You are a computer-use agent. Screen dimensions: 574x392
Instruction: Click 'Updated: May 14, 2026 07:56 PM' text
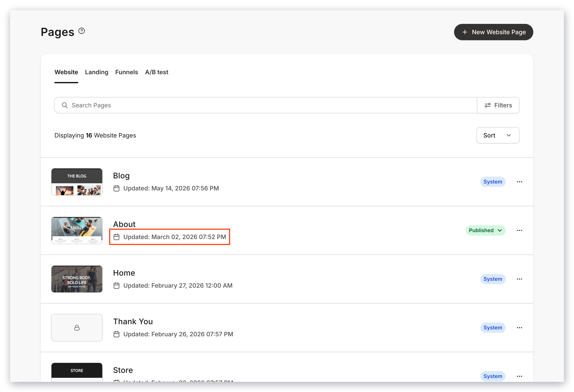tap(171, 188)
